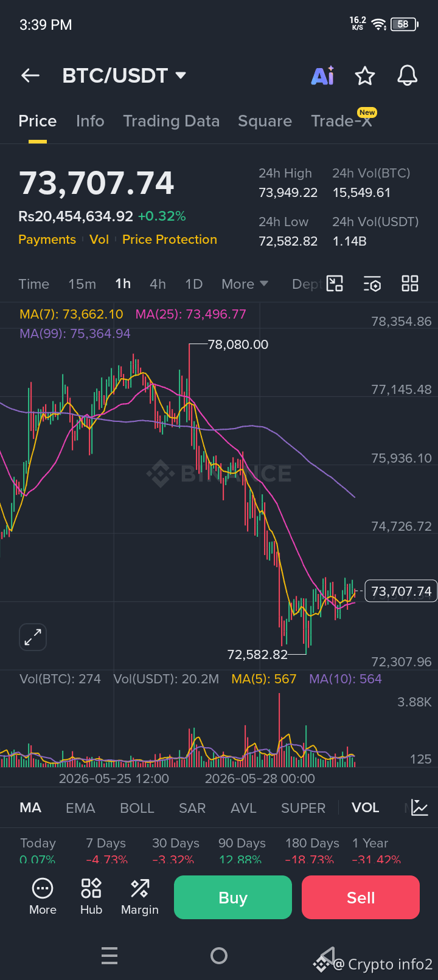Tap the Rs20,454,634.92 converted price

point(75,216)
